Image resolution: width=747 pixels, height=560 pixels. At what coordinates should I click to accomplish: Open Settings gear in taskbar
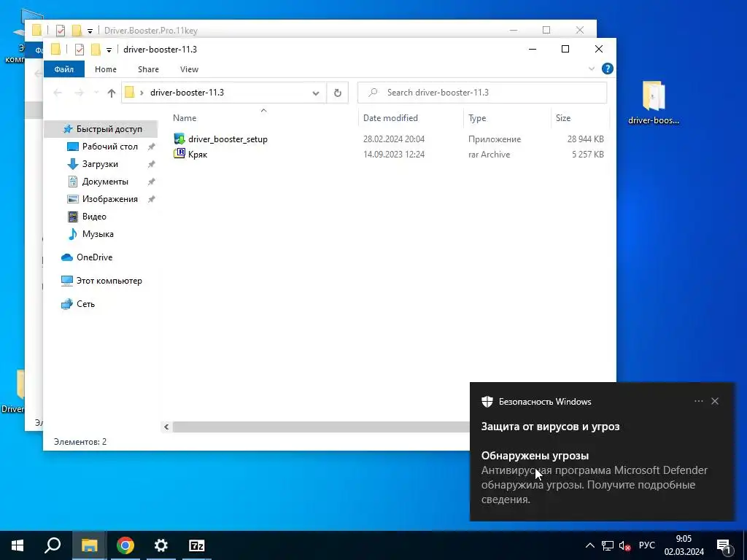161,545
